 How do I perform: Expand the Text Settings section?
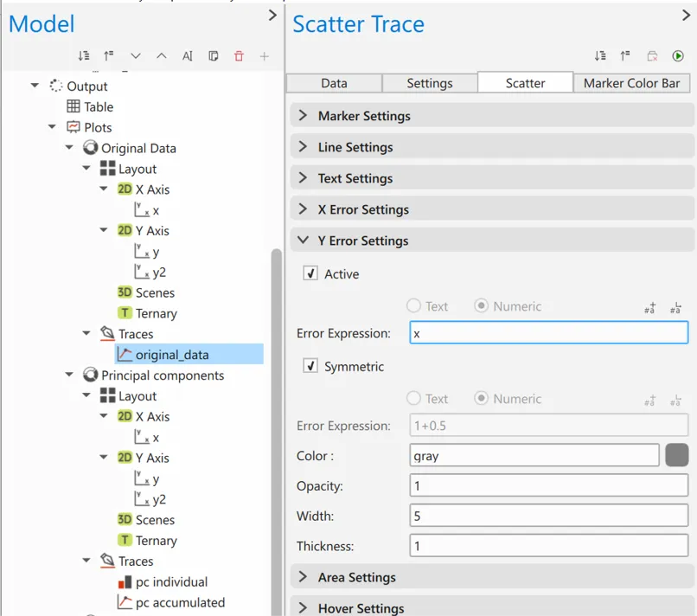click(x=492, y=178)
